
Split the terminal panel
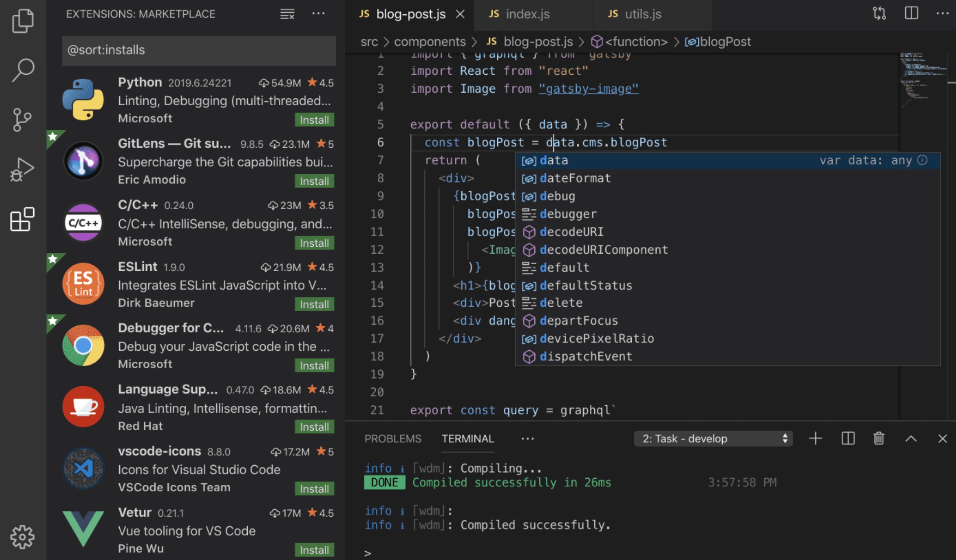[848, 438]
